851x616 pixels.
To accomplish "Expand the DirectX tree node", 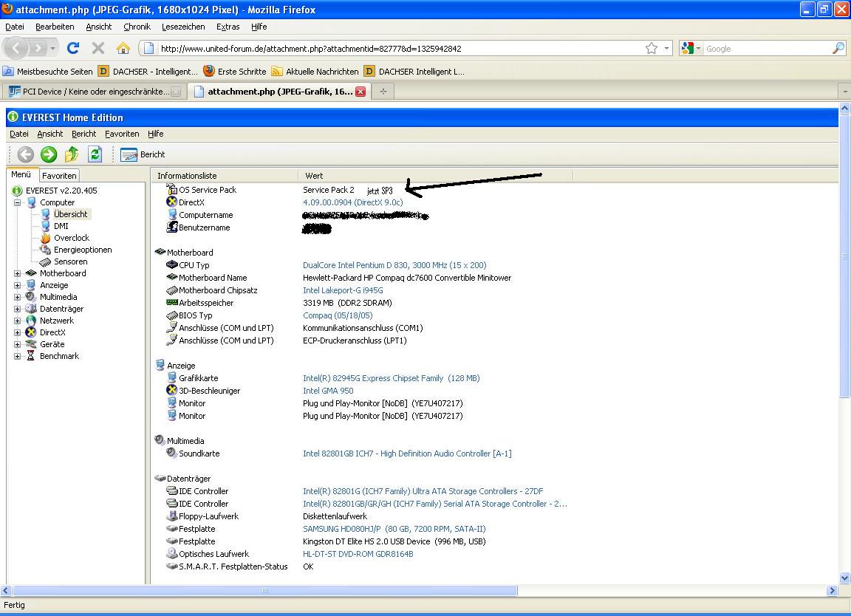I will [x=18, y=332].
